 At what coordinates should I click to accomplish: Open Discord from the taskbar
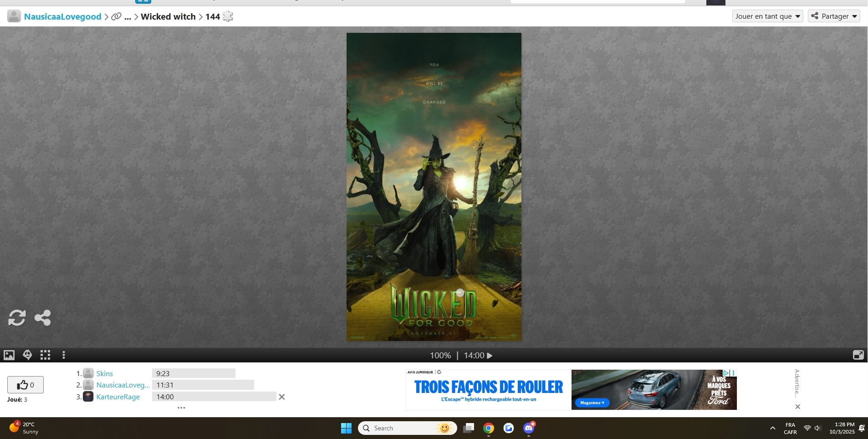[529, 428]
